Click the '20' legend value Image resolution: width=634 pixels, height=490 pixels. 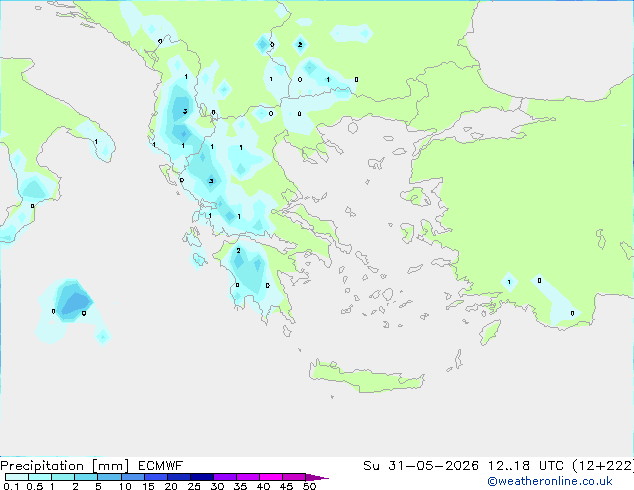point(171,486)
